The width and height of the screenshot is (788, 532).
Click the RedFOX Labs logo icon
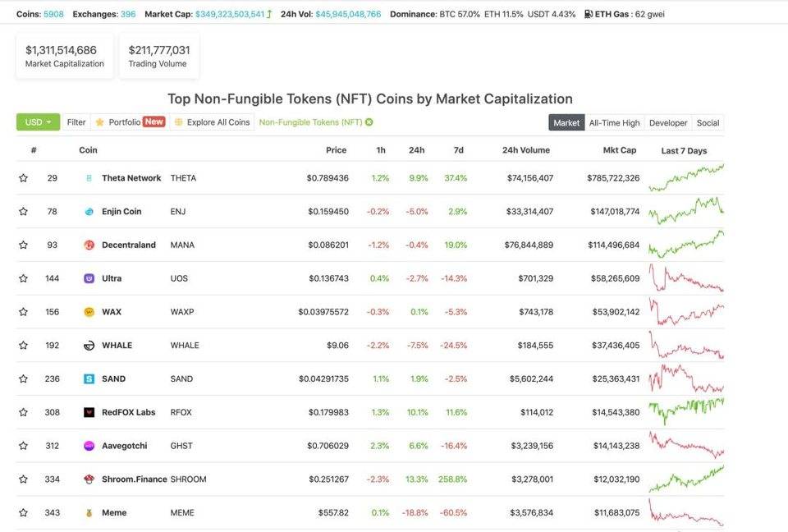89,412
